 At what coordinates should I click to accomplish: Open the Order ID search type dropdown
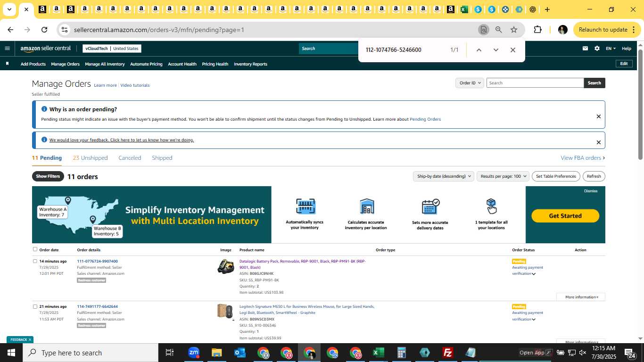pos(470,83)
